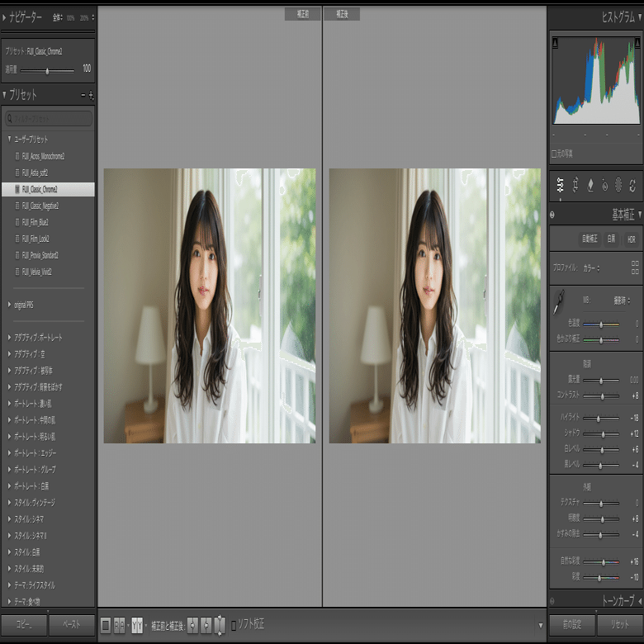Click the plus icon to add preset

[x=91, y=96]
